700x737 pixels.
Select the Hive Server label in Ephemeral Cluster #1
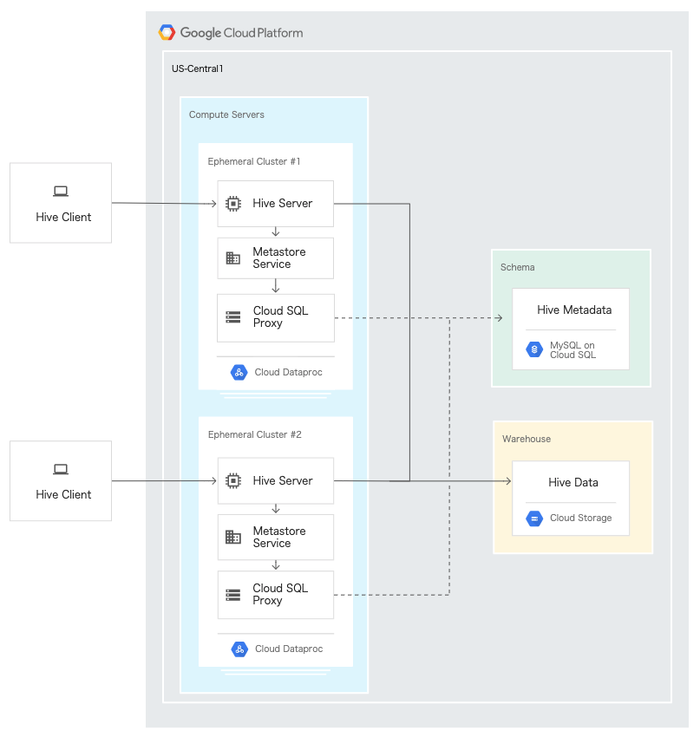(283, 203)
